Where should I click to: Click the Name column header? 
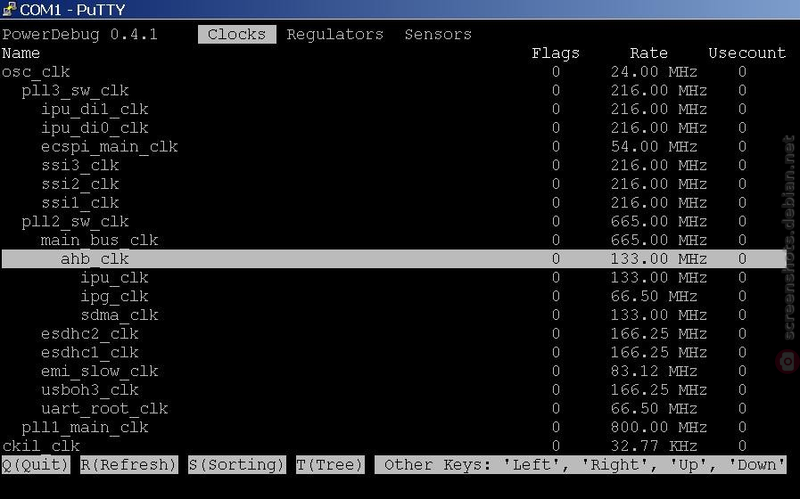pos(21,53)
